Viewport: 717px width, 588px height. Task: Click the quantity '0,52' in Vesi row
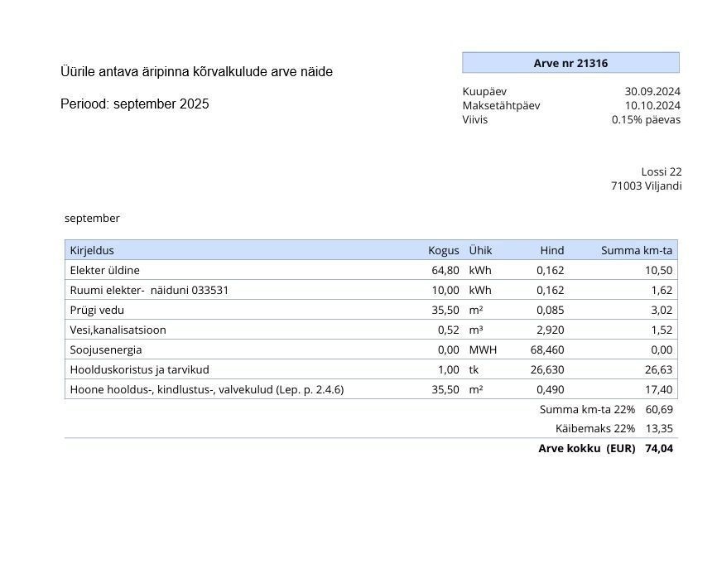[x=449, y=330]
